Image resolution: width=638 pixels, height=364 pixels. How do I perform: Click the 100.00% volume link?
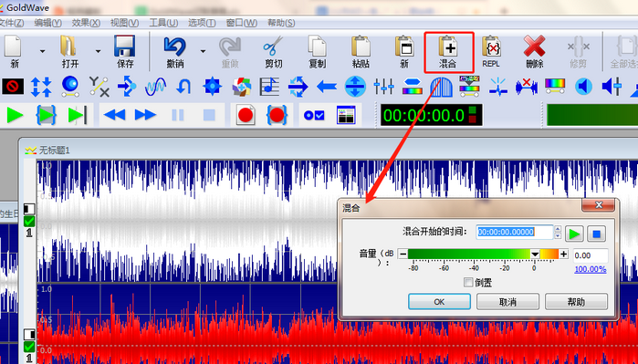(591, 269)
